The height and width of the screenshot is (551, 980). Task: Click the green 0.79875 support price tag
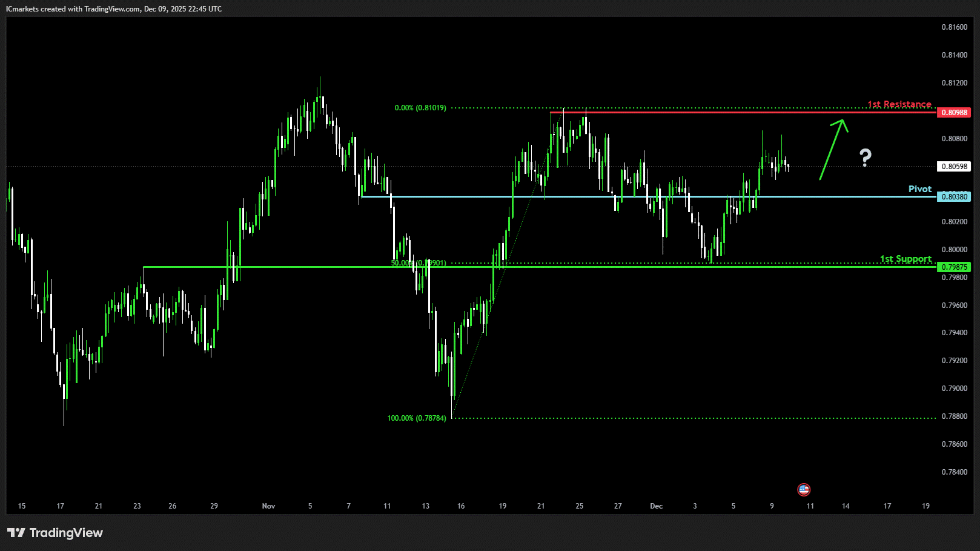coord(953,267)
